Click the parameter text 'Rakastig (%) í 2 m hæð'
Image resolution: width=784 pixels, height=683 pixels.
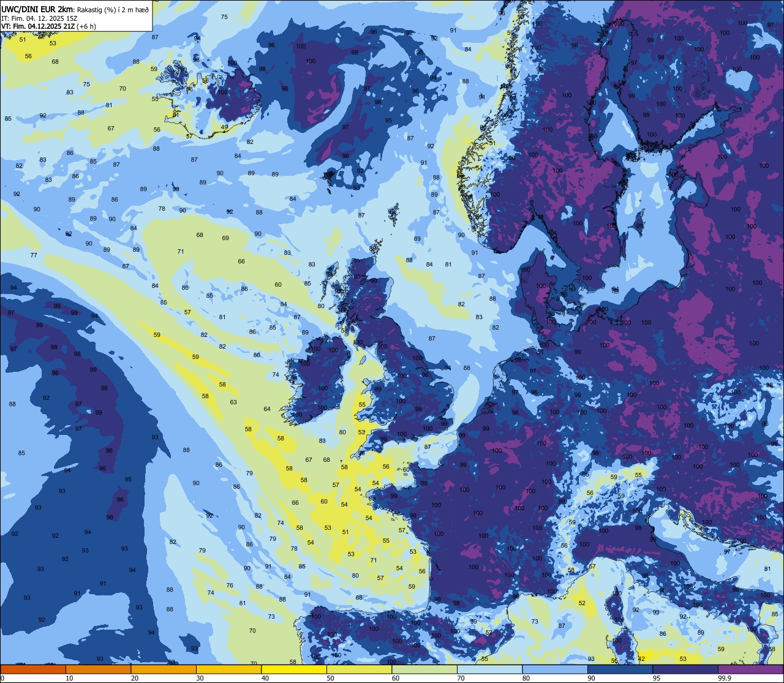(113, 9)
